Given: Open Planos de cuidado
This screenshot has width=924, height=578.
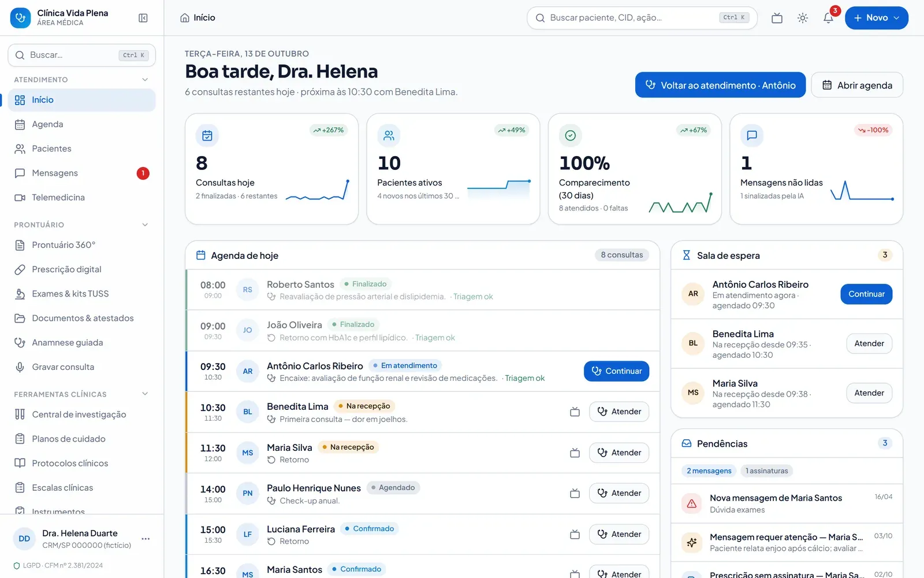Looking at the screenshot, I should click(81, 439).
